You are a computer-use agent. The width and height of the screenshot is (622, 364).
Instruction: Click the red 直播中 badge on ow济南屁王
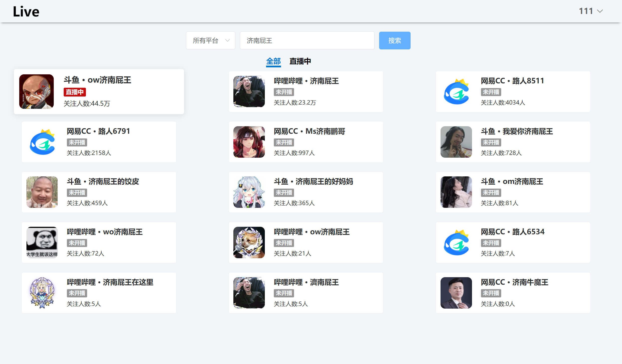click(x=75, y=92)
